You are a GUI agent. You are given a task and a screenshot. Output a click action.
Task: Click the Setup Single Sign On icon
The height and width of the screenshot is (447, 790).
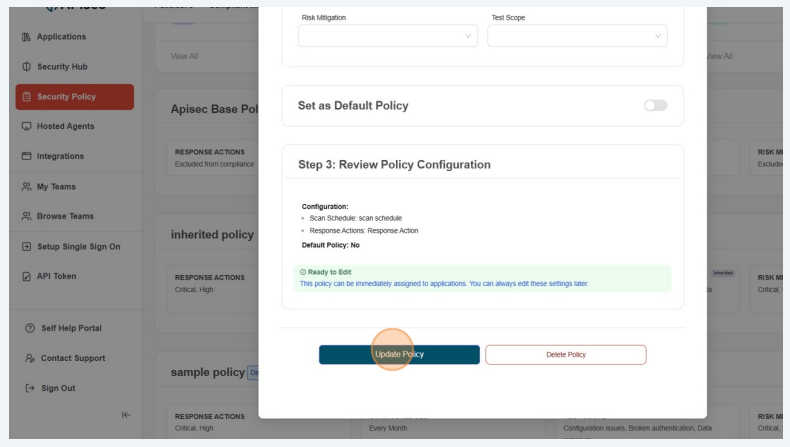26,246
